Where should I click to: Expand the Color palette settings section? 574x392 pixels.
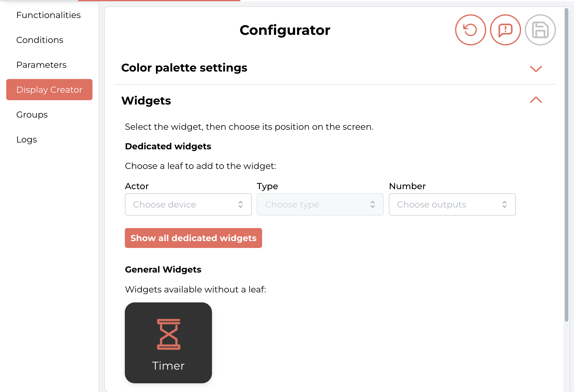[536, 68]
